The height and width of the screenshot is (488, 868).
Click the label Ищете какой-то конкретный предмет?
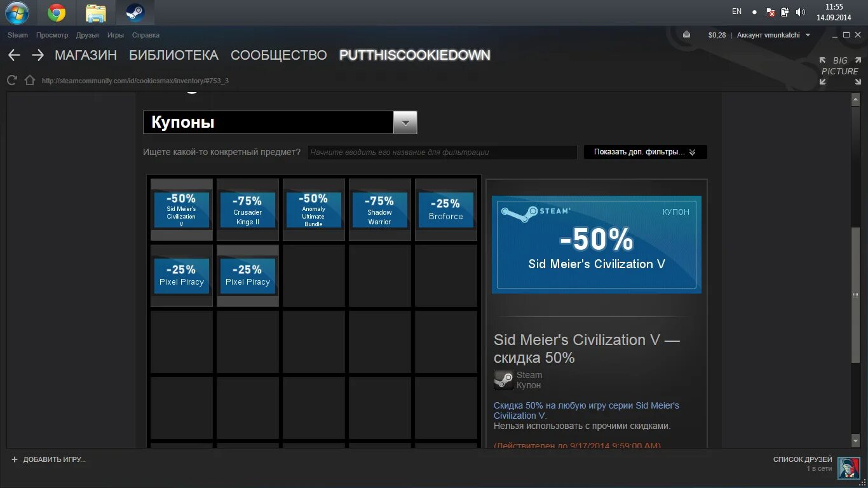pyautogui.click(x=222, y=152)
